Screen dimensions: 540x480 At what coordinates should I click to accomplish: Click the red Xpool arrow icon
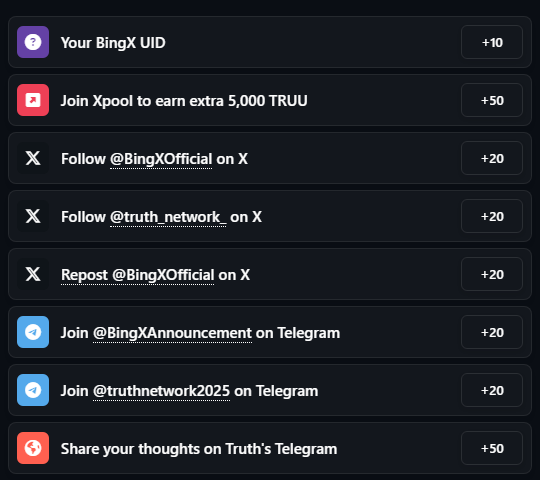[x=33, y=100]
